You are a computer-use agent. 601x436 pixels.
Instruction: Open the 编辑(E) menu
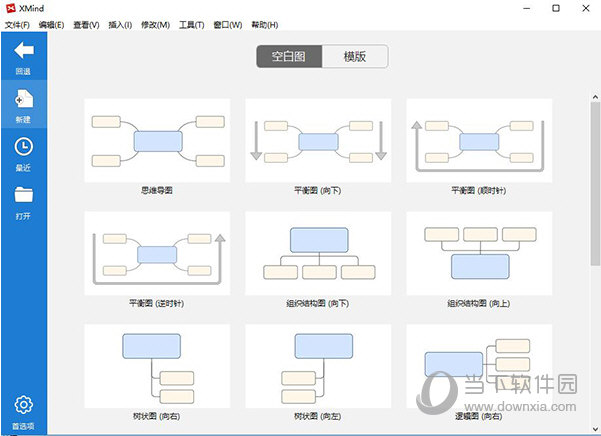pos(51,25)
